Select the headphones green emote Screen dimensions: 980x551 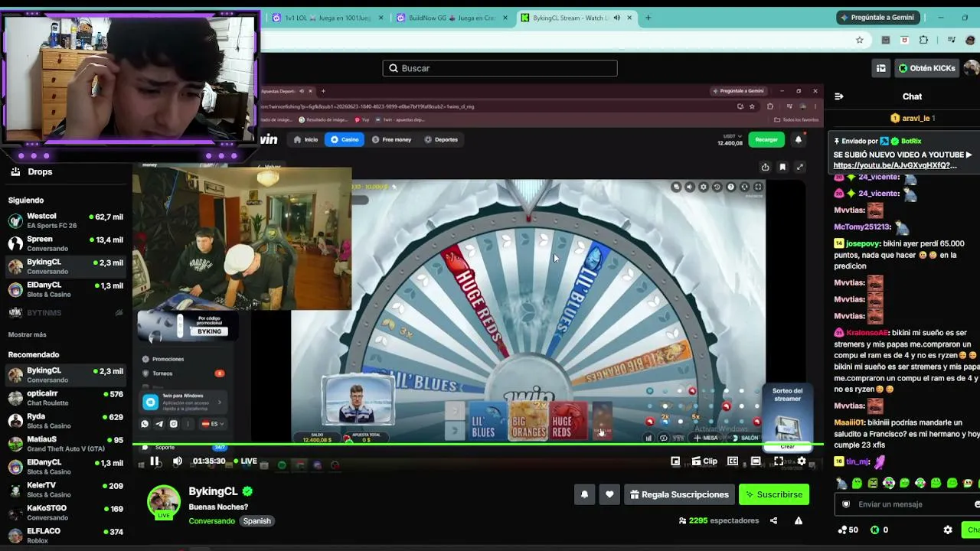(x=889, y=483)
